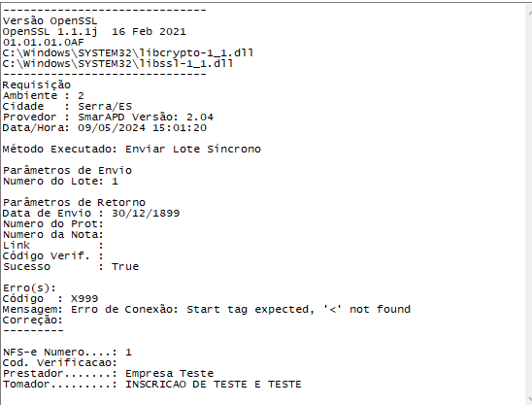Click the 'Numero do Lote: 1' line

point(60,182)
